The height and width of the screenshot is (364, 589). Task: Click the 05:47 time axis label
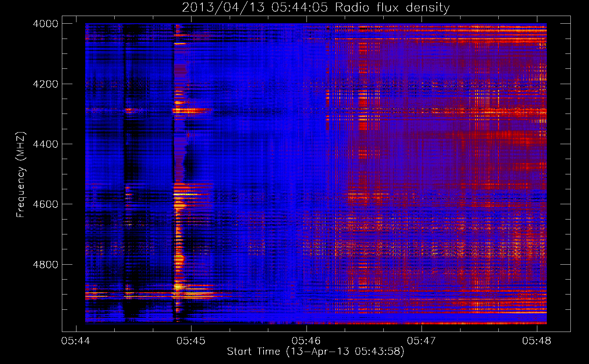coord(421,341)
